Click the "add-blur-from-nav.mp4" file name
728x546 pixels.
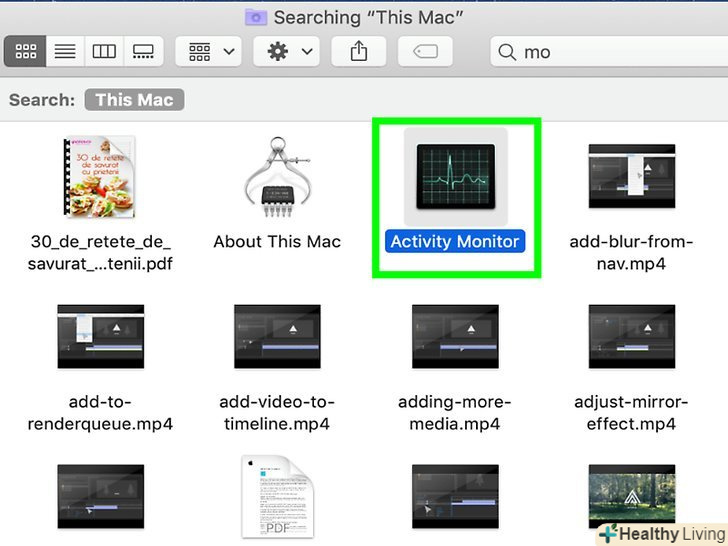coord(631,253)
